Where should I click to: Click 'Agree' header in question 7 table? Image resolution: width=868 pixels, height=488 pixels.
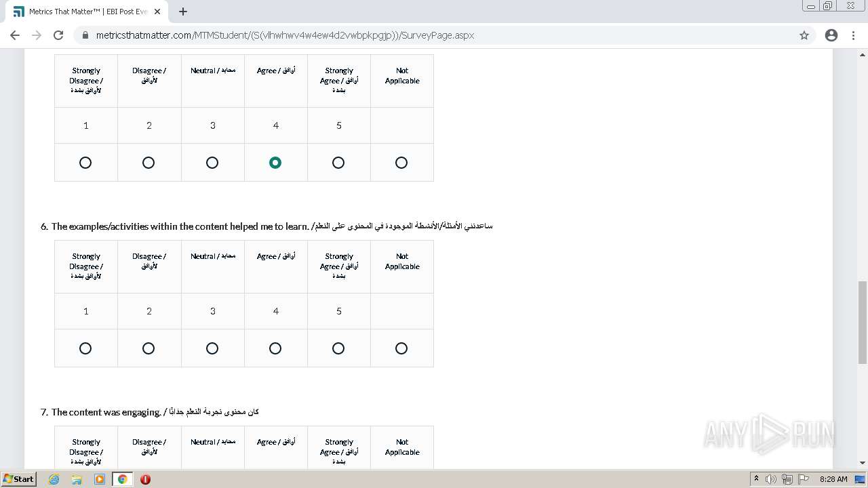[276, 442]
